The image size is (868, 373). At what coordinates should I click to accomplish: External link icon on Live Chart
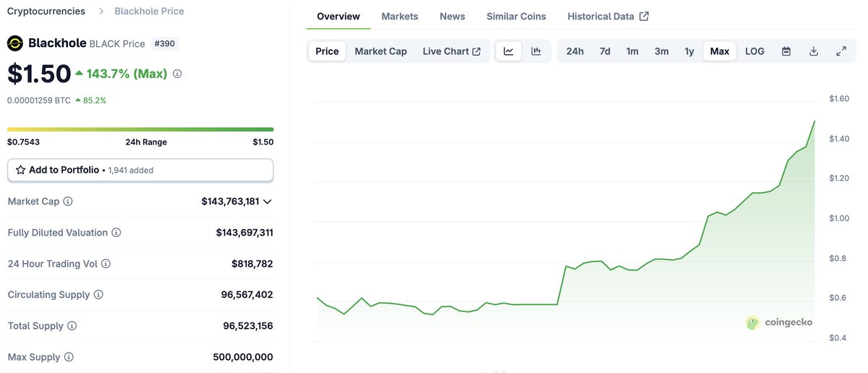coord(476,51)
